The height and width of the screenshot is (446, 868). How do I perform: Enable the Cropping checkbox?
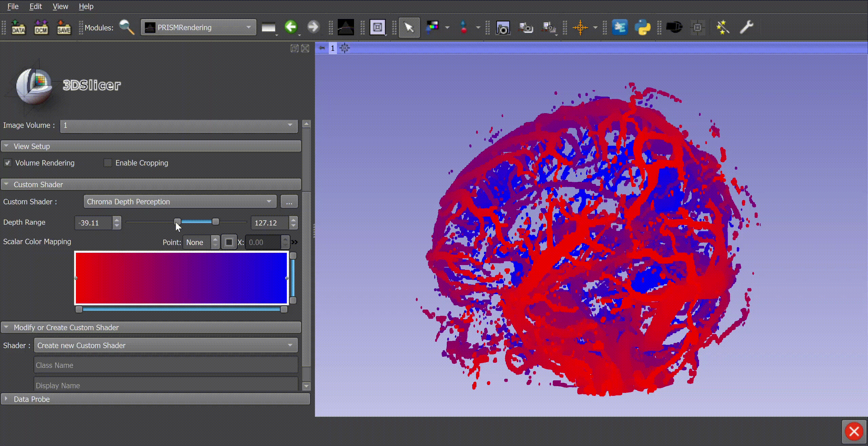[x=107, y=163]
